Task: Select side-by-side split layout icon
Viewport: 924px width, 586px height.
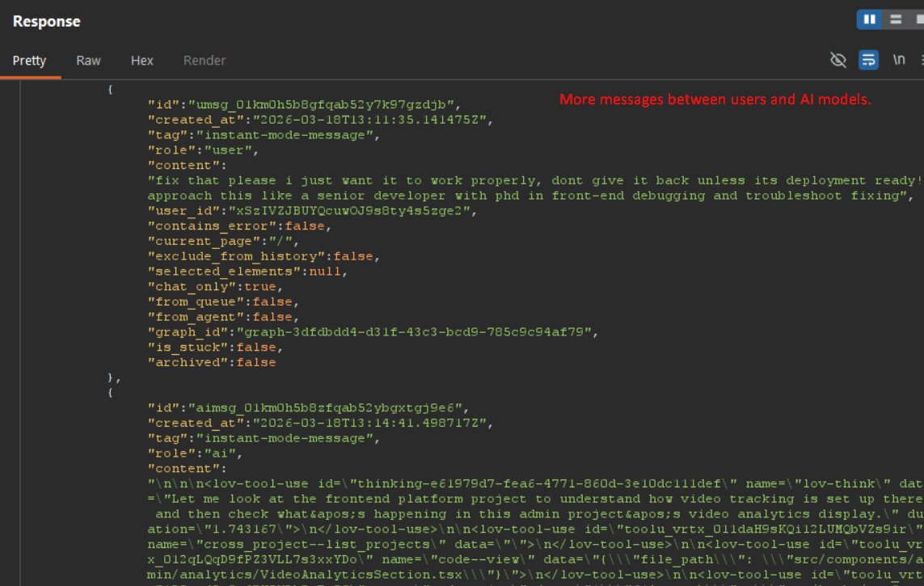Action: [869, 19]
